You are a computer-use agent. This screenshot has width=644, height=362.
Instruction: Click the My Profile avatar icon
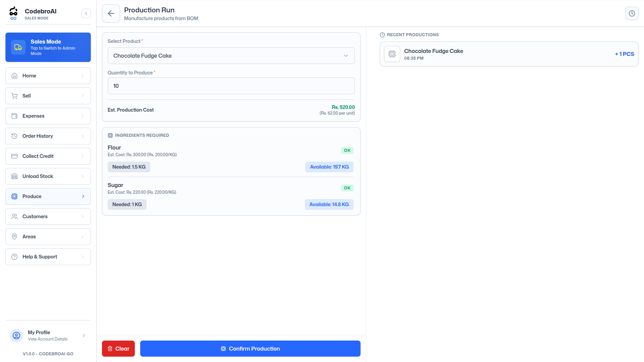[x=16, y=336]
